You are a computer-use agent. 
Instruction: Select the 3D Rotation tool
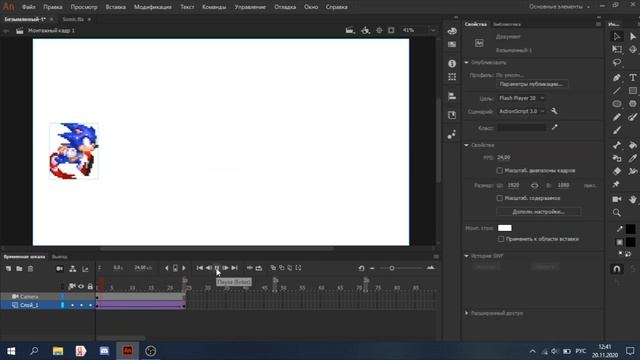pyautogui.click(x=633, y=49)
